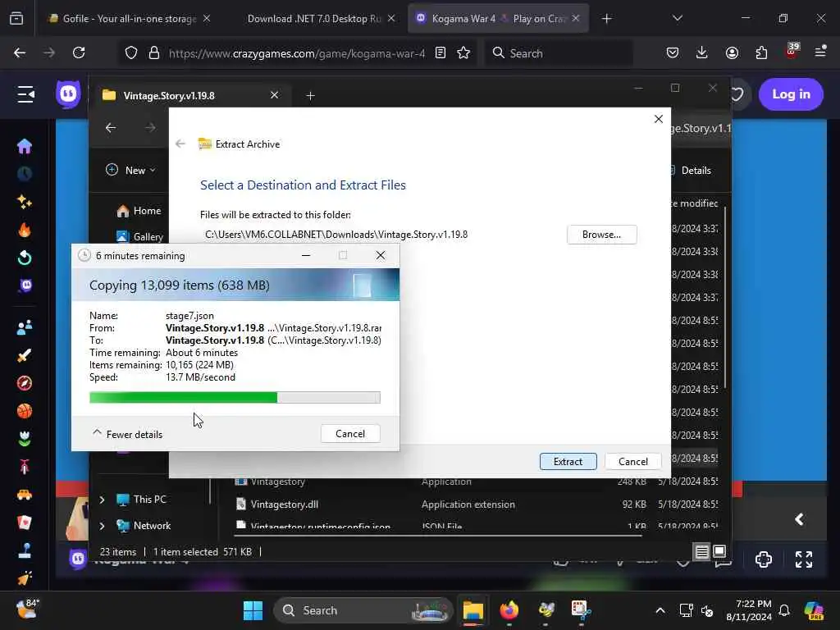
Task: Cancel the file copying operation
Action: [350, 433]
